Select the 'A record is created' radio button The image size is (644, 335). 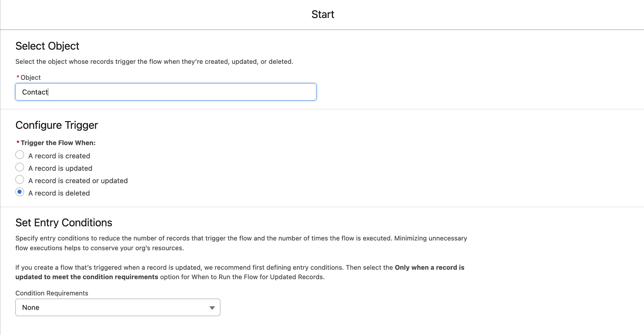tap(20, 155)
